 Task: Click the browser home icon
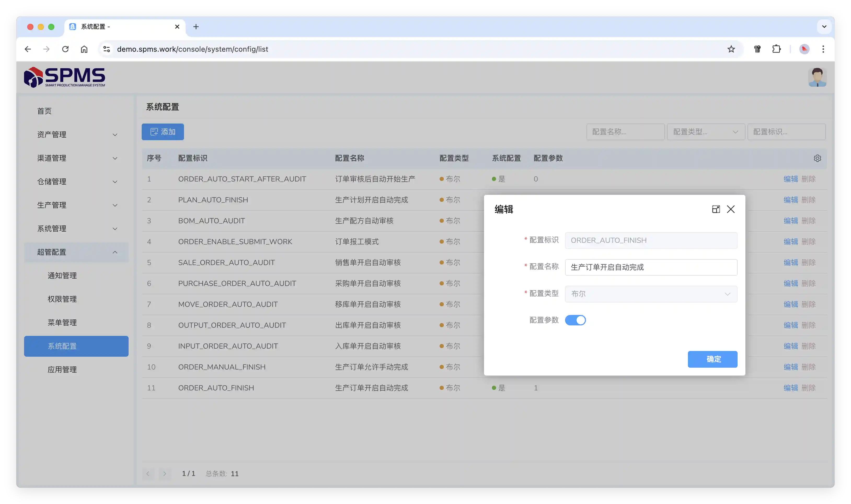click(x=84, y=49)
